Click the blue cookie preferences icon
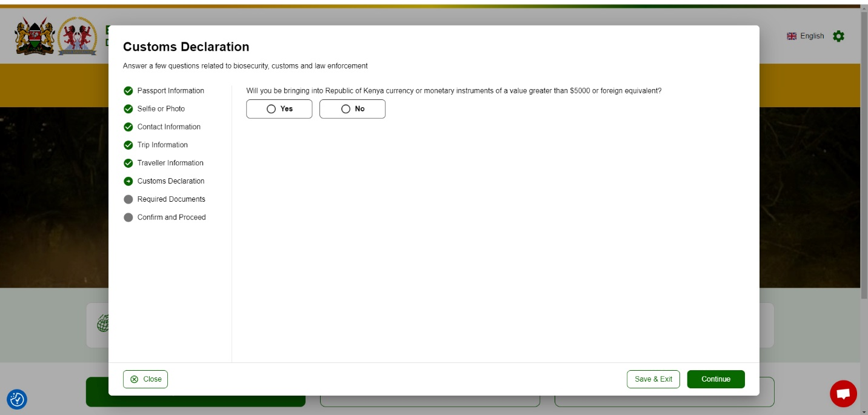868x415 pixels. 17,399
